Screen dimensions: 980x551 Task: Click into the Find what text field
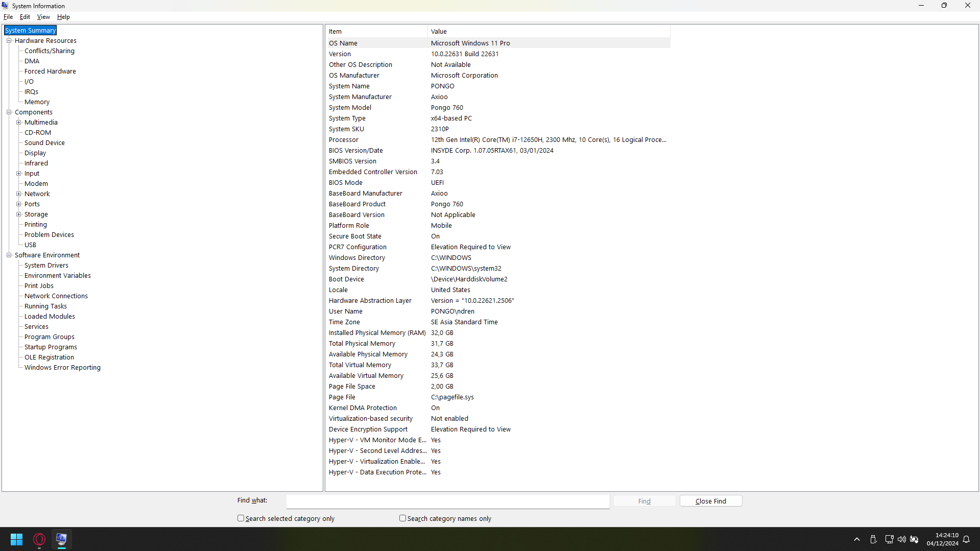tap(447, 501)
